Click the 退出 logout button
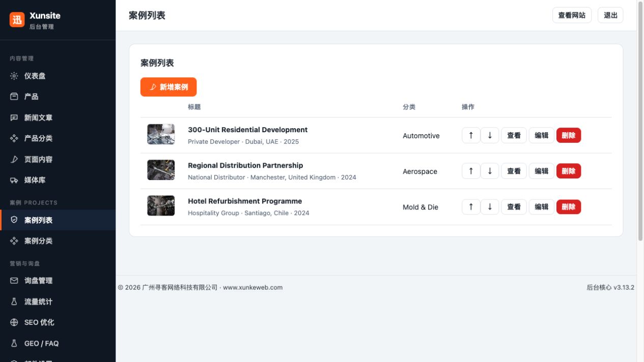This screenshot has width=644, height=362. [610, 15]
